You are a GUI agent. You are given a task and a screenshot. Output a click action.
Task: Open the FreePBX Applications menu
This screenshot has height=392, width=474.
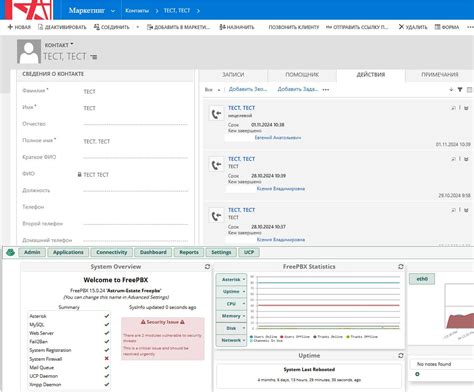[x=68, y=252]
